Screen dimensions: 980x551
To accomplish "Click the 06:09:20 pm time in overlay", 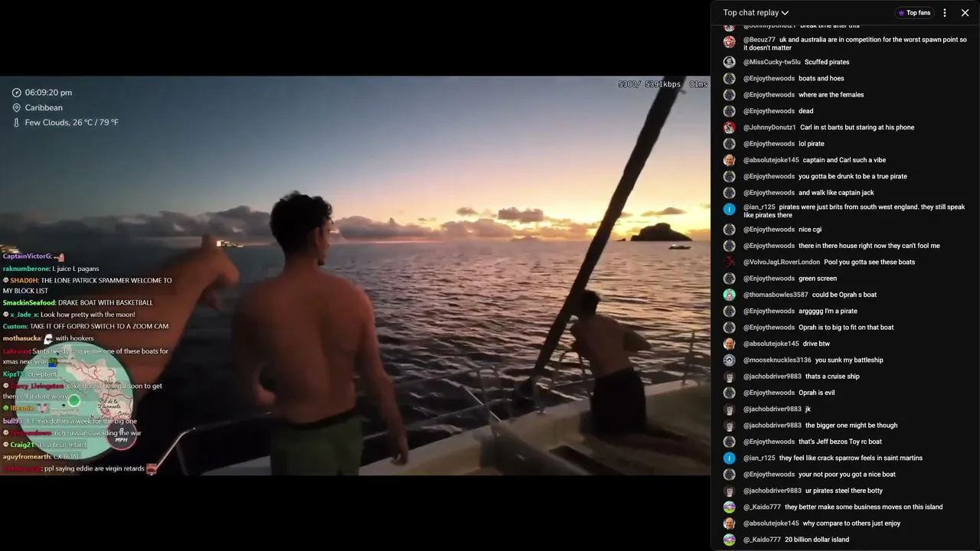I will (48, 93).
